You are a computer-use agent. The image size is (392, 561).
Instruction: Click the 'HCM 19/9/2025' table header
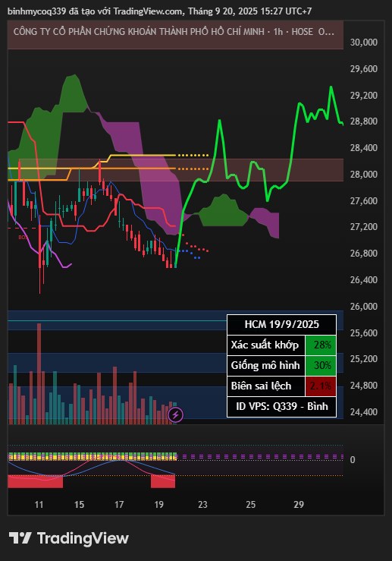(x=281, y=324)
